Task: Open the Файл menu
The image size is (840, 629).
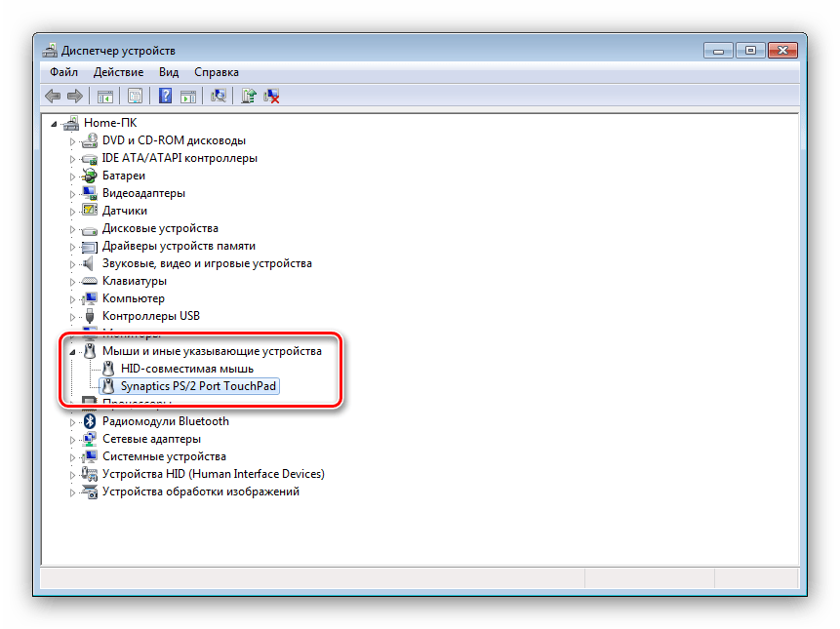Action: pos(62,71)
